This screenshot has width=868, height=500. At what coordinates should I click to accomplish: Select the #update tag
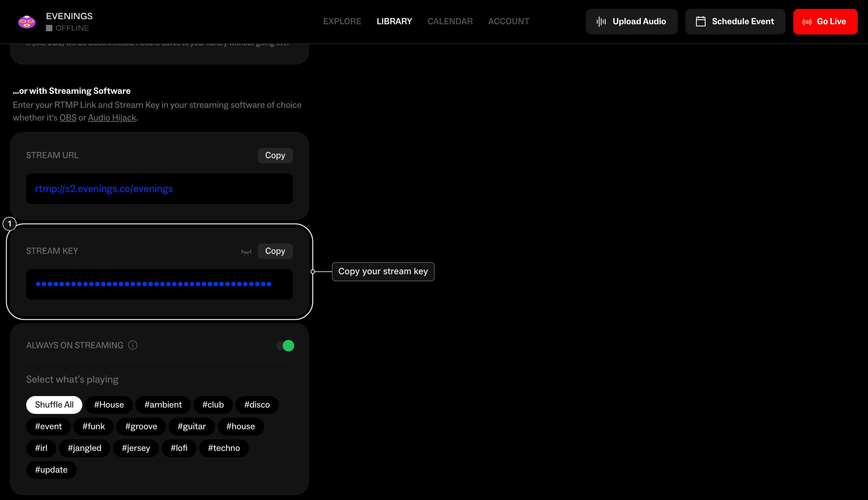(51, 469)
